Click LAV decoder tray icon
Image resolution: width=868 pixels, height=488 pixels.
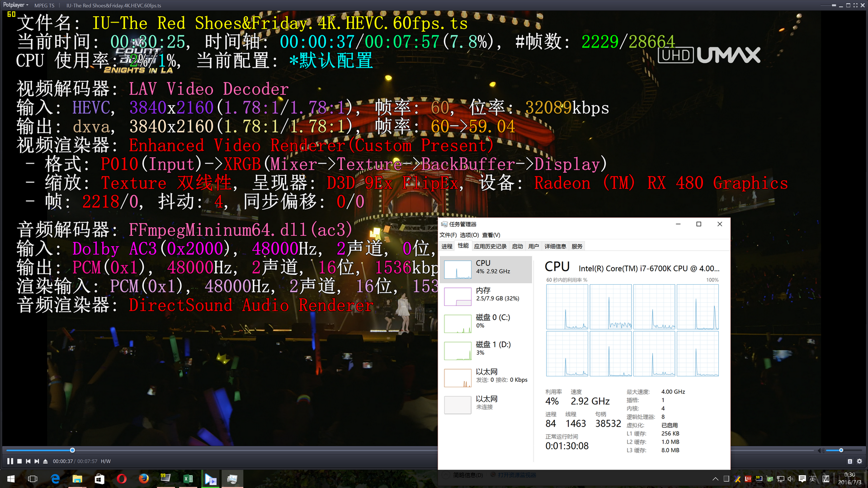click(x=748, y=479)
